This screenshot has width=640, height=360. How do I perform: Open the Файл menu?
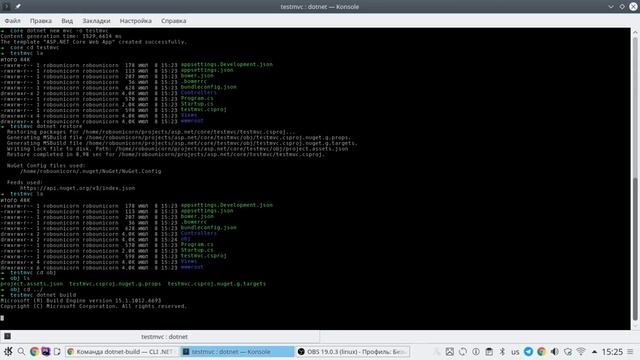(x=13, y=21)
